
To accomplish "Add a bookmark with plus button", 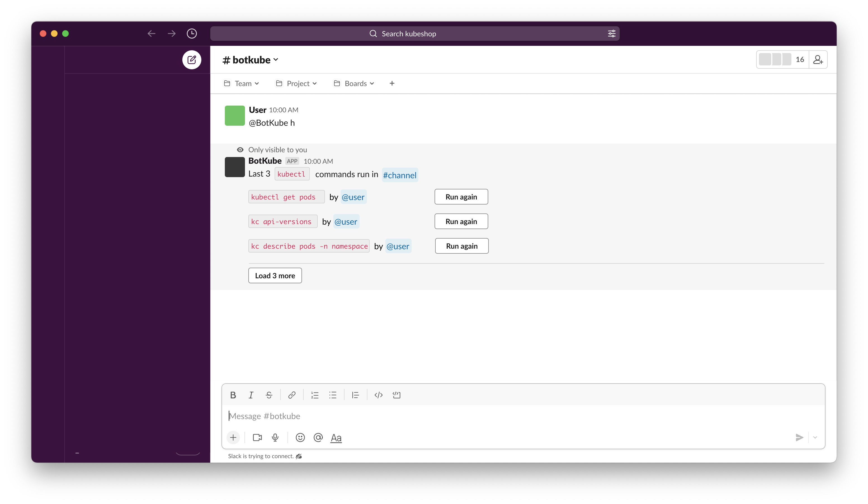I will click(392, 84).
